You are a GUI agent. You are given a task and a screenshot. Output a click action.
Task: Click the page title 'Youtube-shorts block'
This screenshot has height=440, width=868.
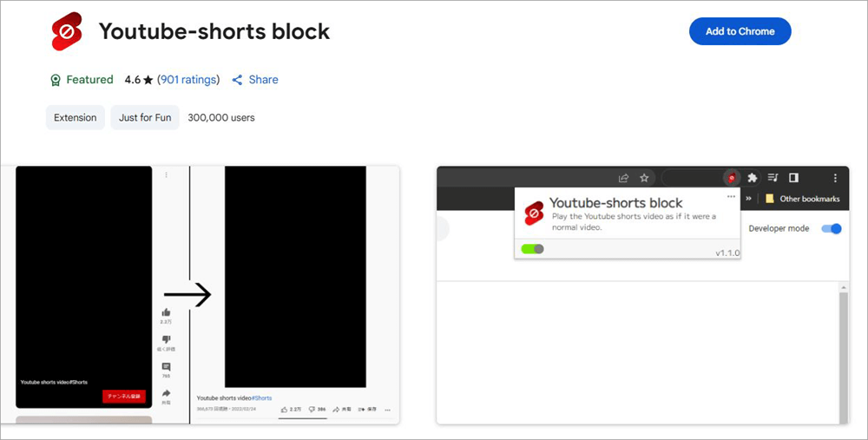click(x=214, y=31)
